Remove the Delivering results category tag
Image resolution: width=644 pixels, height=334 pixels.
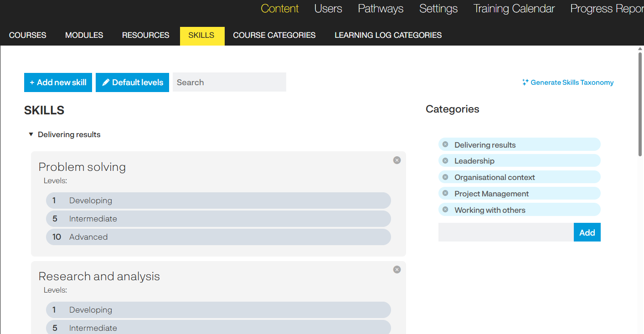tap(445, 144)
